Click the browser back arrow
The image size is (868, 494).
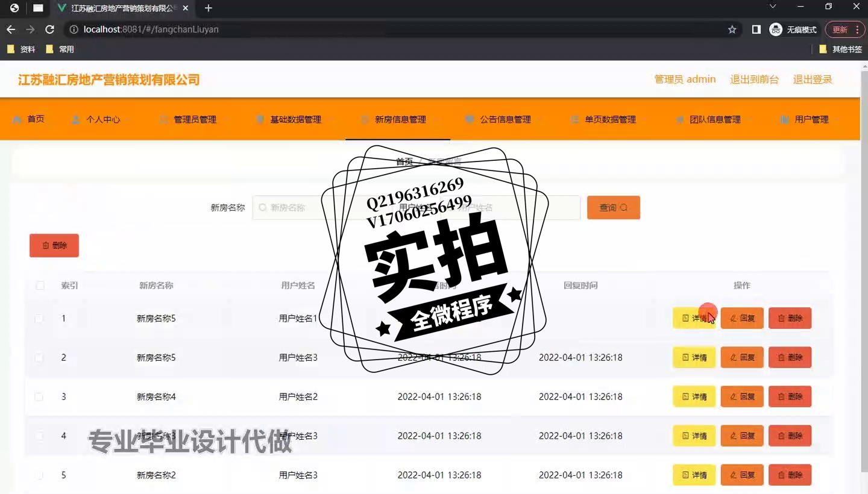(x=11, y=30)
